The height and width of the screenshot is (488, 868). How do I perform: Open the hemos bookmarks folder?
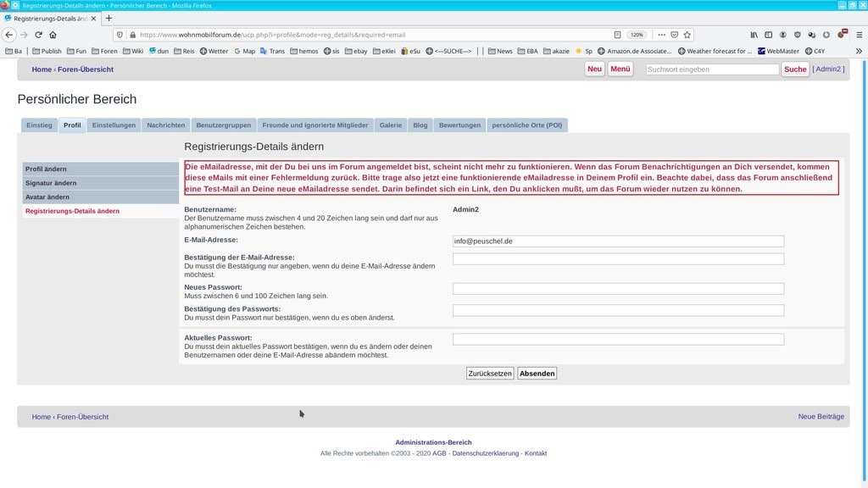point(304,51)
